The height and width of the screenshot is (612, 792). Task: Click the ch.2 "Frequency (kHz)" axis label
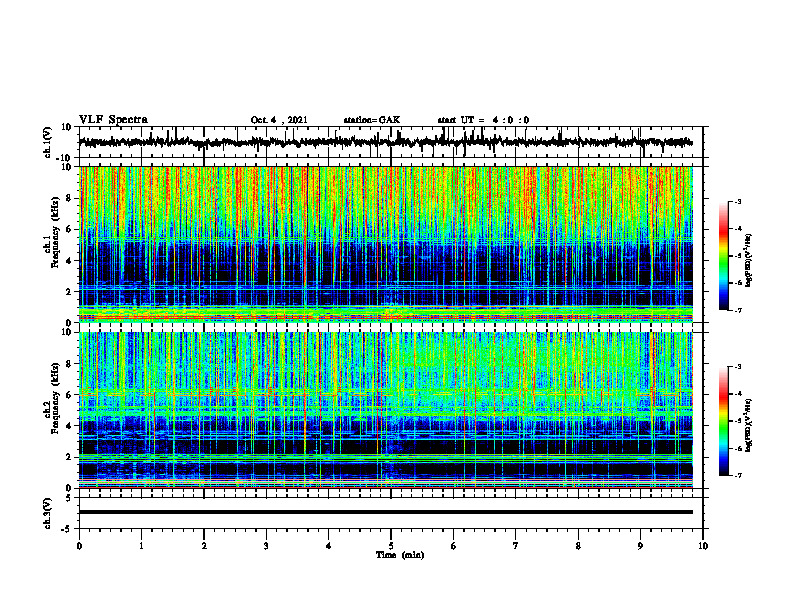pos(55,398)
